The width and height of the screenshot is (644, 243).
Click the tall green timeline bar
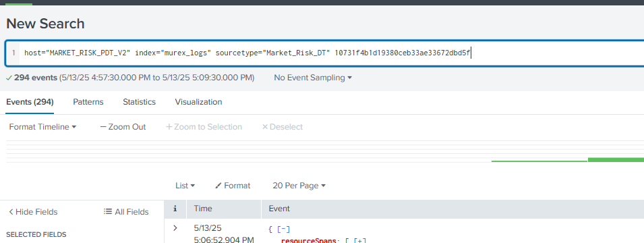pos(616,159)
